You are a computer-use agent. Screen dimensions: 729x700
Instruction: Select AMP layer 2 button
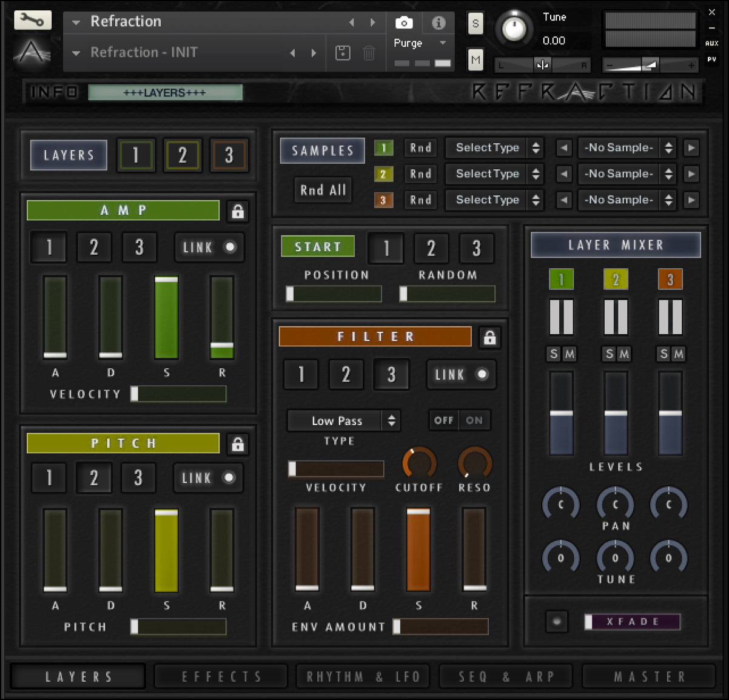(94, 247)
